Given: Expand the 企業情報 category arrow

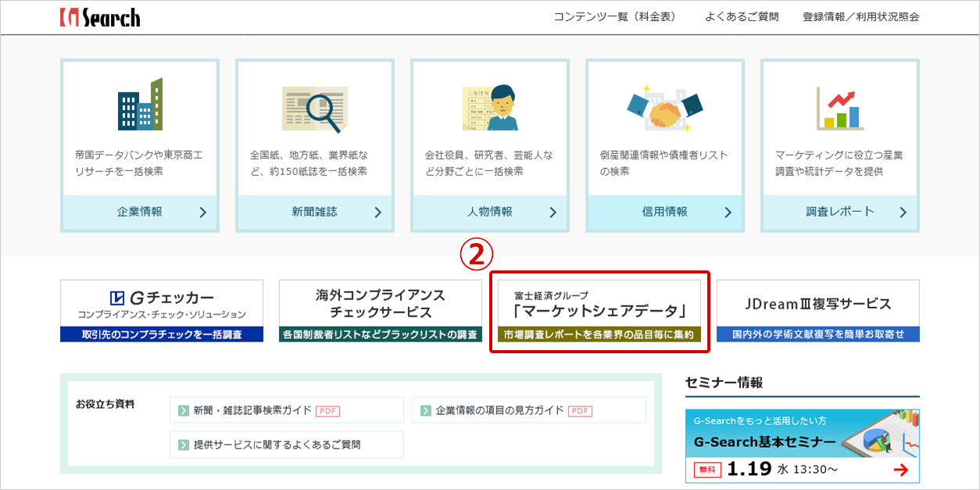Looking at the screenshot, I should tap(202, 213).
